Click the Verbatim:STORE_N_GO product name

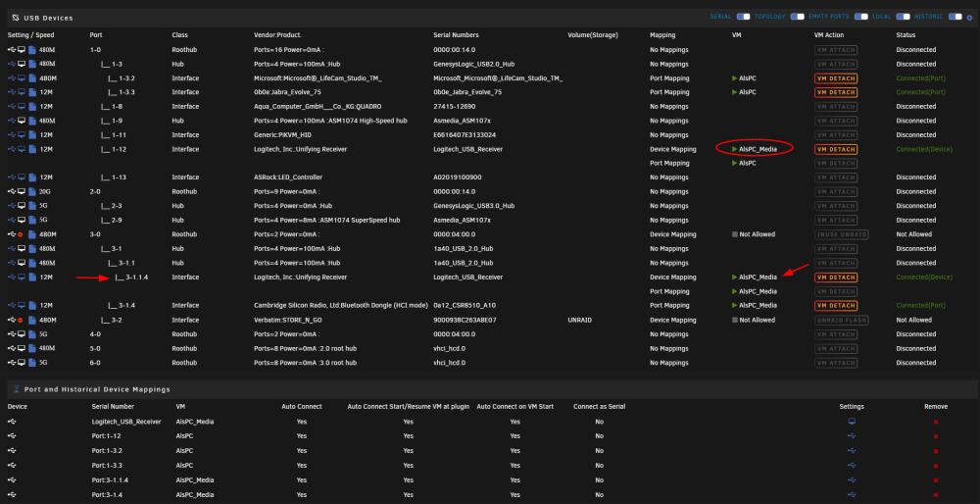pyautogui.click(x=288, y=320)
